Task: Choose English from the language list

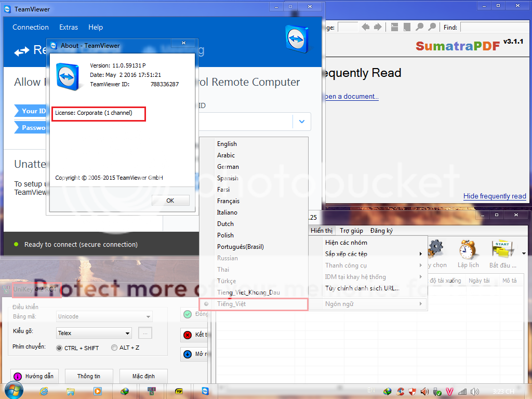Action: click(x=227, y=144)
